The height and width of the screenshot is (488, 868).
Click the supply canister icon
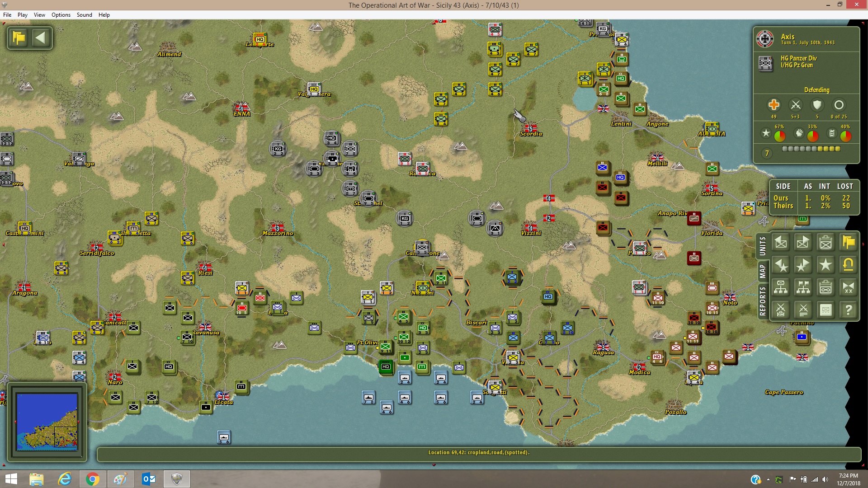coord(832,133)
